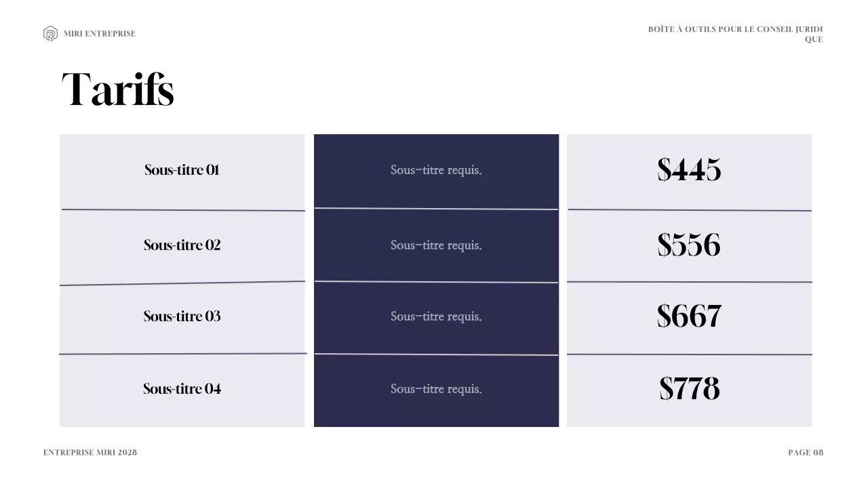
Task: Select the divider line below the $445 price
Action: point(690,210)
